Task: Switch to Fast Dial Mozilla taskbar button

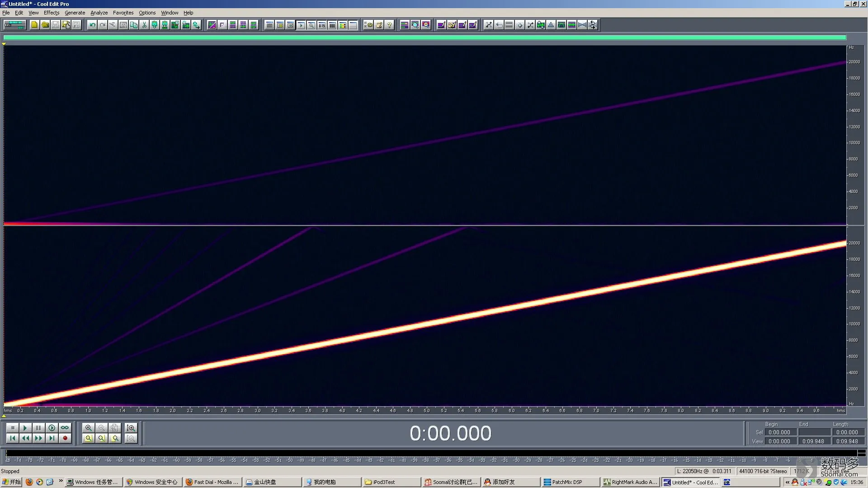Action: (212, 482)
